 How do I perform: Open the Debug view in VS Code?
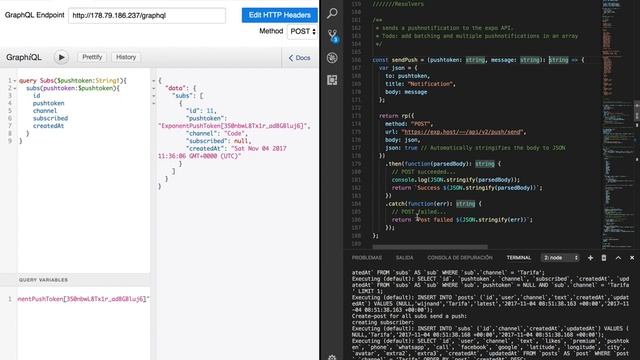pos(332,58)
